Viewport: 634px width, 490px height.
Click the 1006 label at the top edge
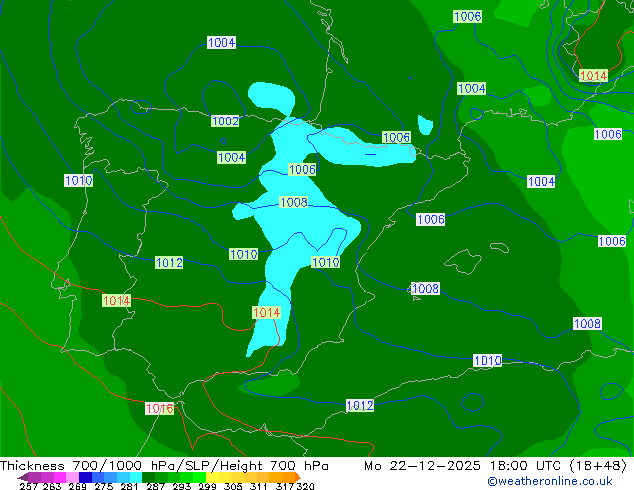point(467,17)
